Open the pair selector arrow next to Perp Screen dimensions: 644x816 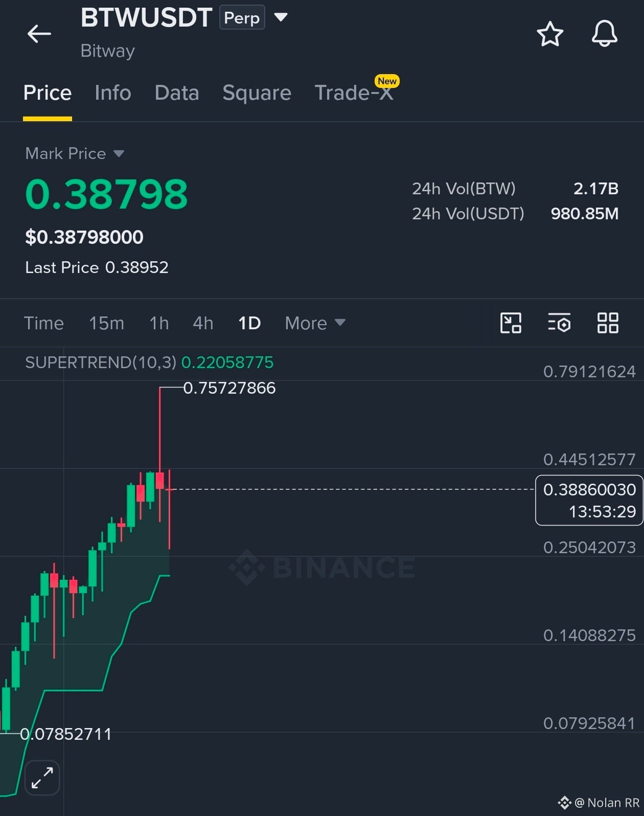coord(281,17)
